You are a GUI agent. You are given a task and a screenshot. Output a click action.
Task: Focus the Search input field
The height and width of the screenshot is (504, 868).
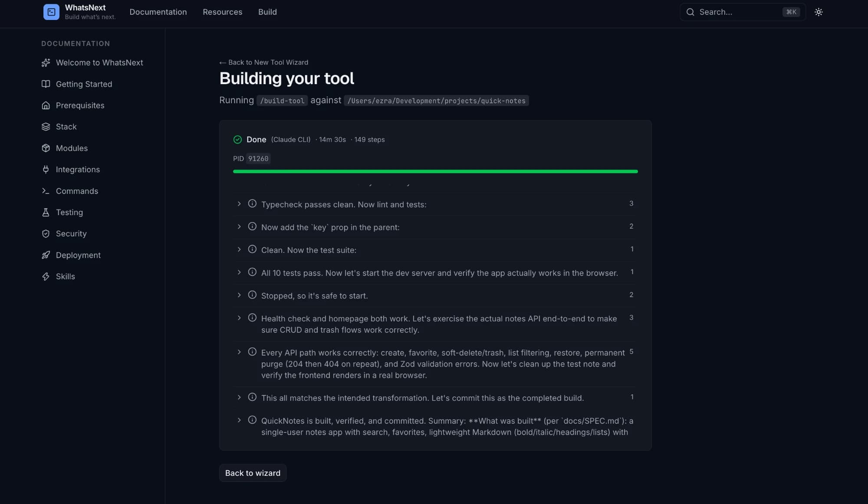[743, 12]
